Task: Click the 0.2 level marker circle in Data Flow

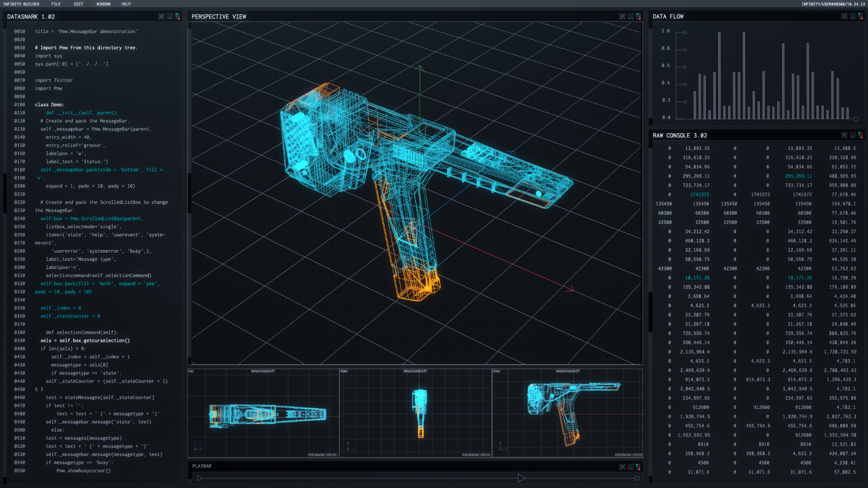Action: tap(685, 102)
